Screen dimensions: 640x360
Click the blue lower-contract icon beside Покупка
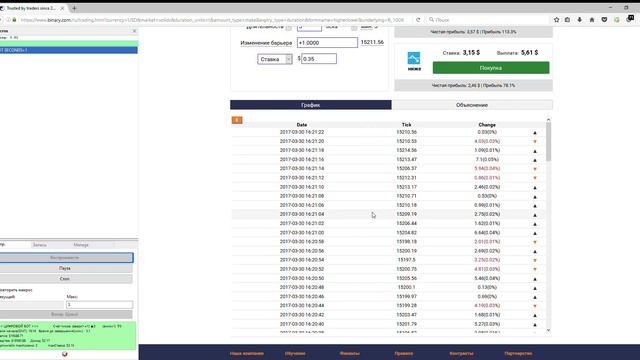[414, 58]
